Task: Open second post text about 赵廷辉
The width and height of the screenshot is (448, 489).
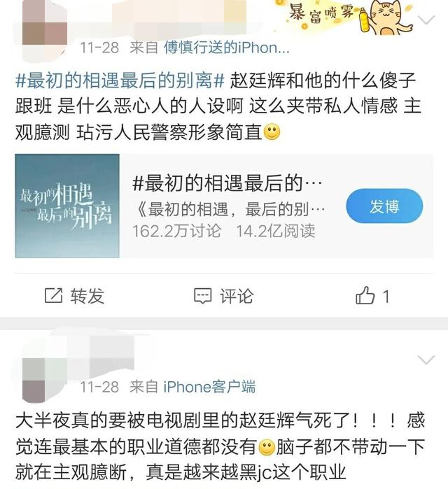Action: pos(220,446)
